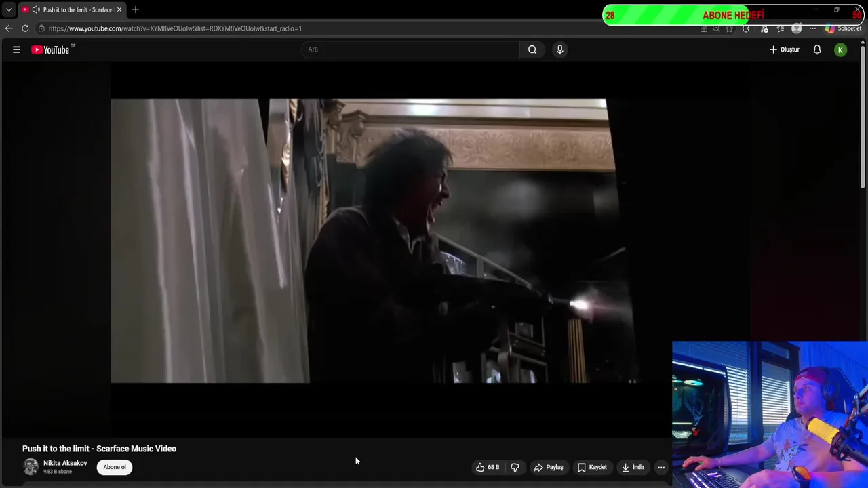Mute tab via speaker icon
This screenshot has width=868, height=488.
35,9
